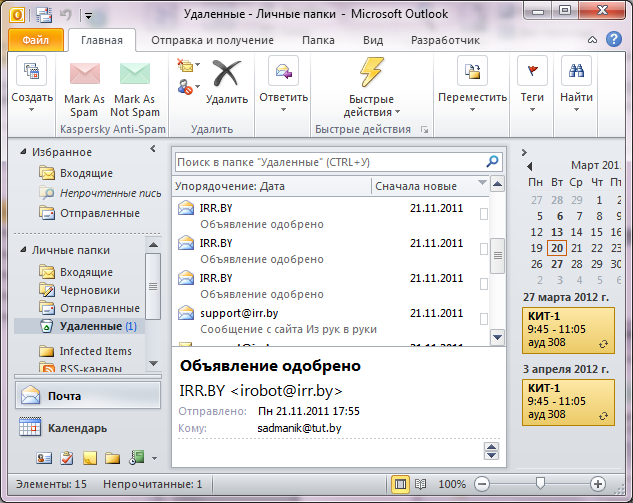Open the Folder List icon in navigation bar

coord(113,458)
